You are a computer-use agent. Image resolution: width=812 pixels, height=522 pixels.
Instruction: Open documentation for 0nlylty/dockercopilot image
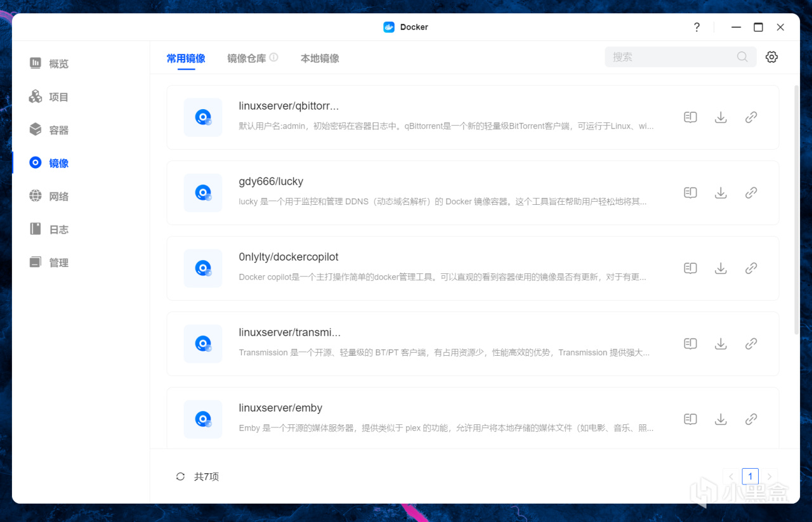coord(690,268)
